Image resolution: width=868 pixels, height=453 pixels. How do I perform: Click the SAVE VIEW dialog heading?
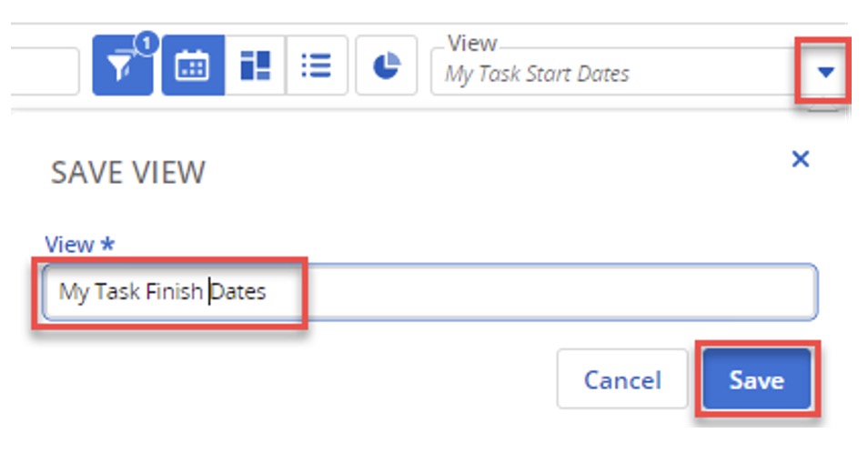click(x=128, y=172)
